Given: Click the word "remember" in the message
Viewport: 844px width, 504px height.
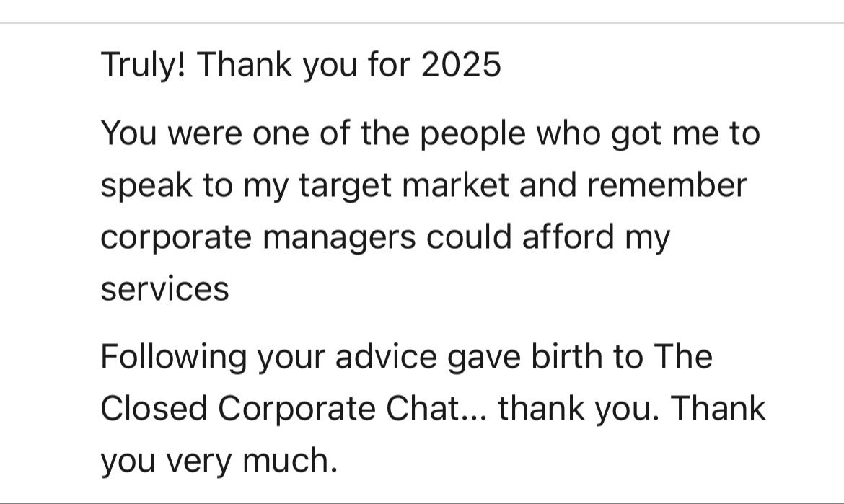Looking at the screenshot, I should click(667, 186).
